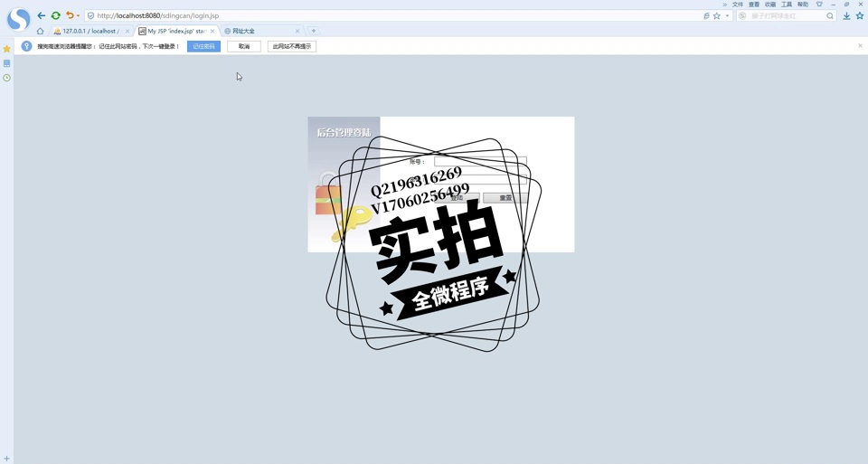The image size is (868, 464).
Task: Open the home page icon
Action: (x=41, y=31)
